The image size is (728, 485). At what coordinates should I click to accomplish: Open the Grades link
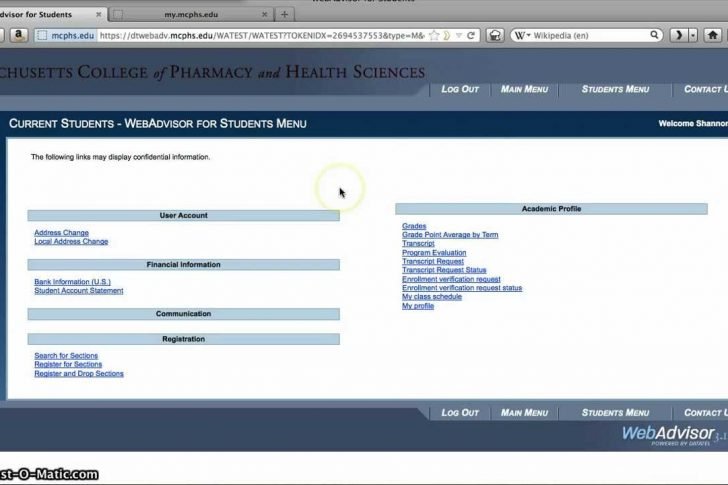click(x=414, y=227)
